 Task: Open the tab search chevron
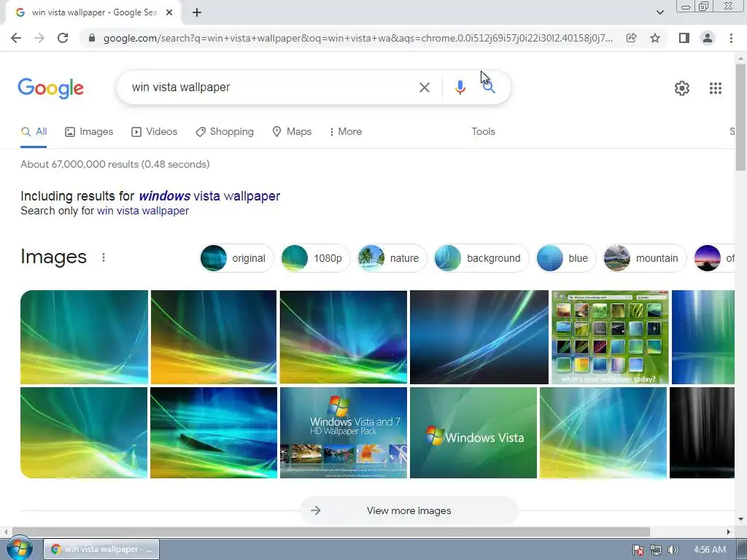click(x=659, y=12)
